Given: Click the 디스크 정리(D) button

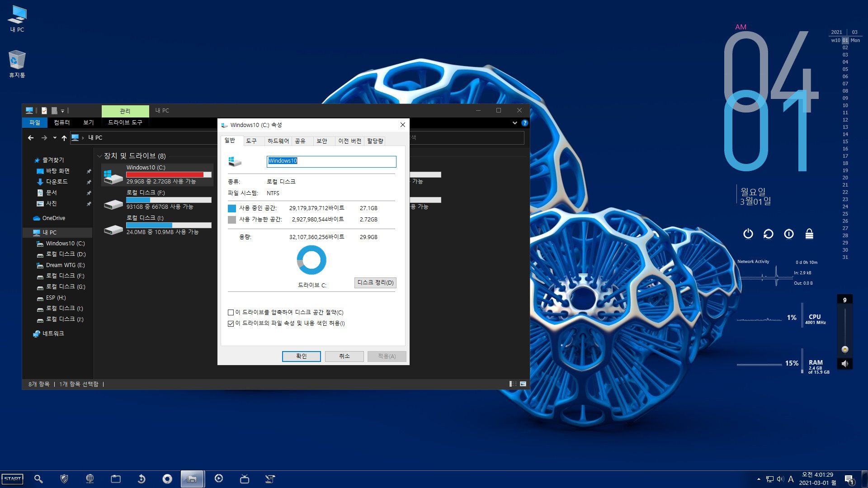Looking at the screenshot, I should click(x=375, y=282).
